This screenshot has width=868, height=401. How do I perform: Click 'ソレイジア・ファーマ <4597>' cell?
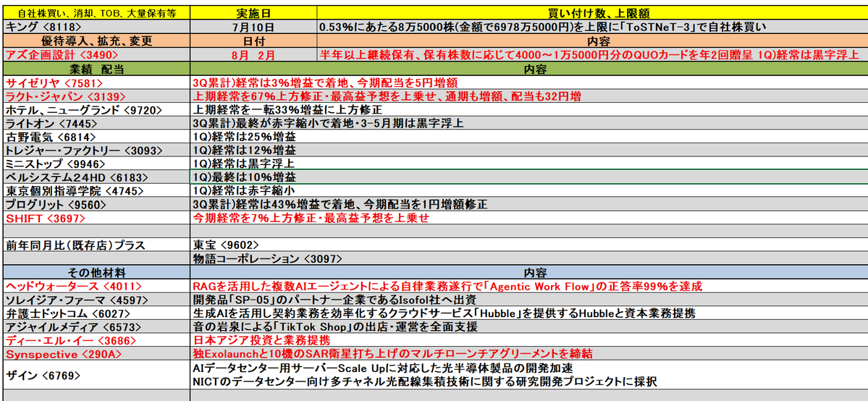97,300
